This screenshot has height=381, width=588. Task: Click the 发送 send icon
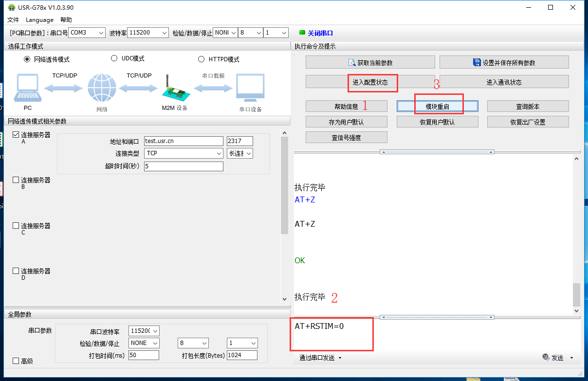pyautogui.click(x=546, y=358)
